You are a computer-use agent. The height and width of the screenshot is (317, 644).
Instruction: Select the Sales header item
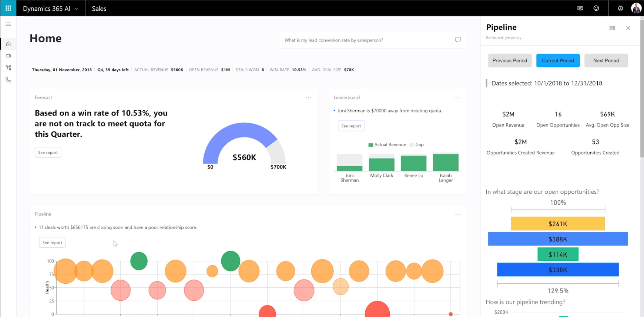(x=99, y=9)
